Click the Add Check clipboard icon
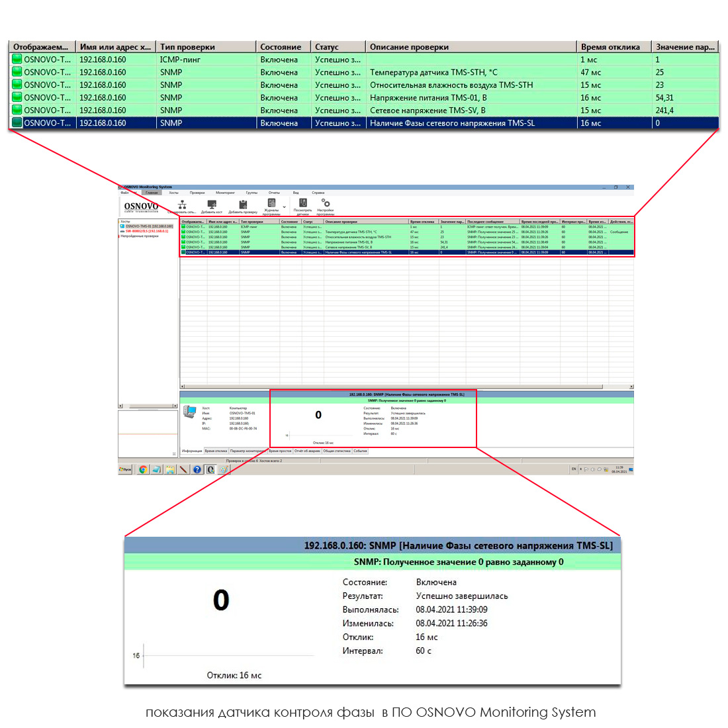The image size is (728, 728). (x=243, y=205)
